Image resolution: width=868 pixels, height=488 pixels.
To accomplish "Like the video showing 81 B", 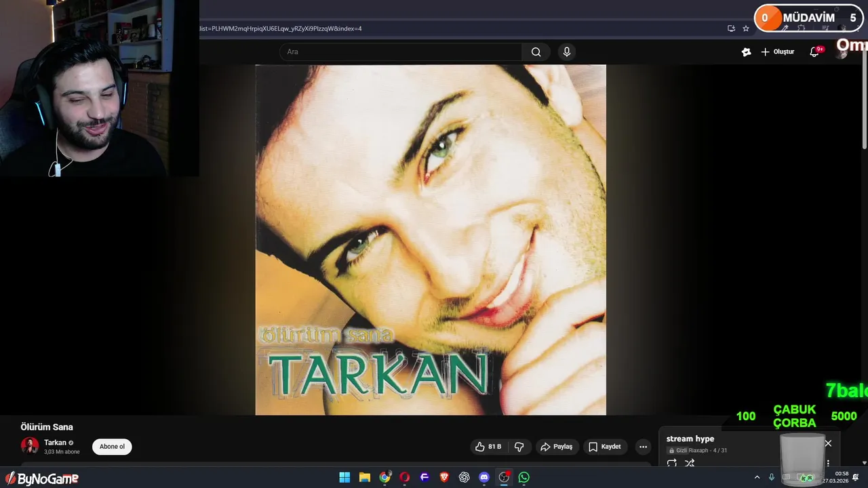I will (488, 447).
